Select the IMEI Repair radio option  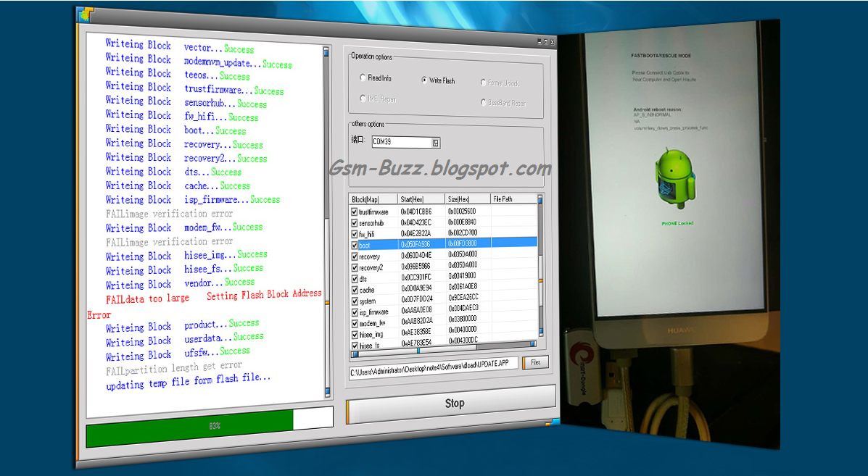(378, 99)
